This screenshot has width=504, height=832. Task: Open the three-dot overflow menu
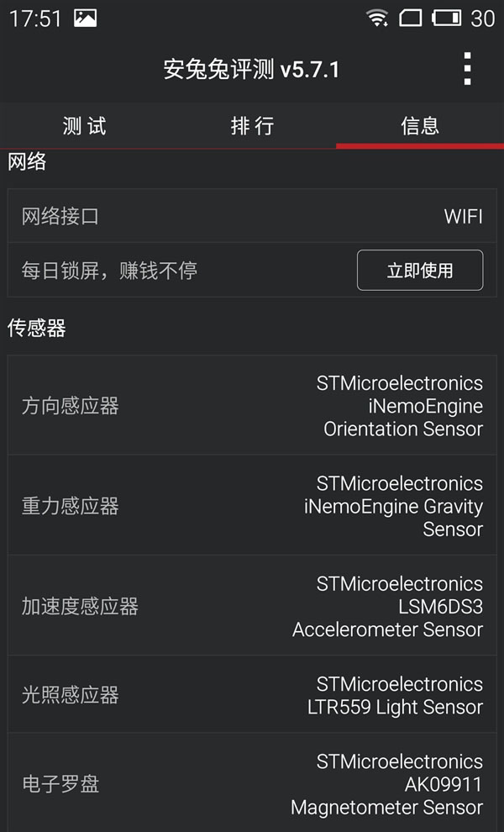[467, 68]
